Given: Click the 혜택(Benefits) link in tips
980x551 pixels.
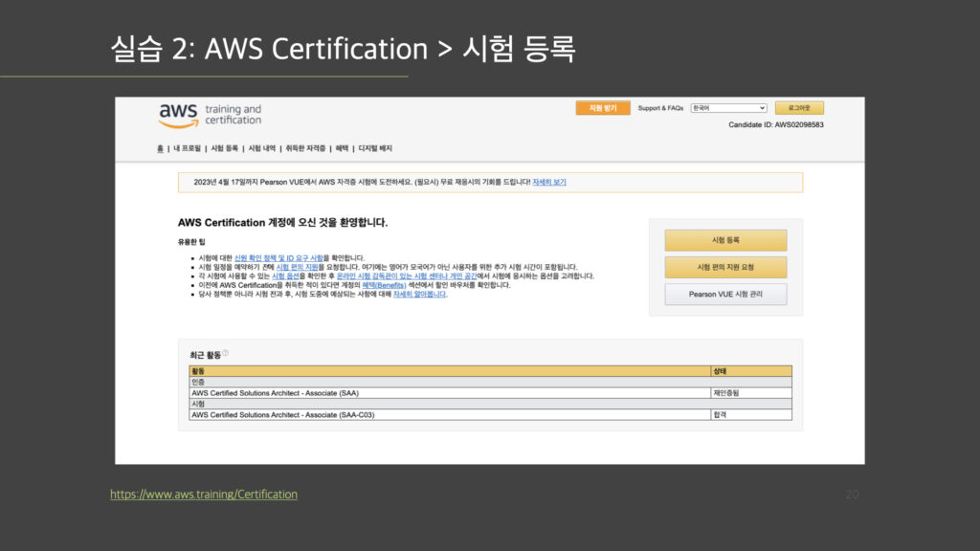Looking at the screenshot, I should (x=384, y=285).
